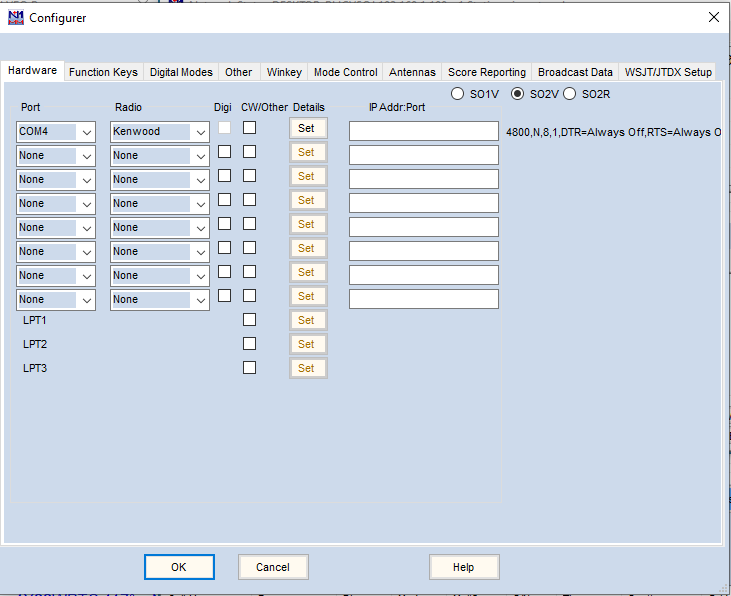Enable the LPT1 CW/Other checkbox
This screenshot has height=596, width=731.
tap(249, 319)
